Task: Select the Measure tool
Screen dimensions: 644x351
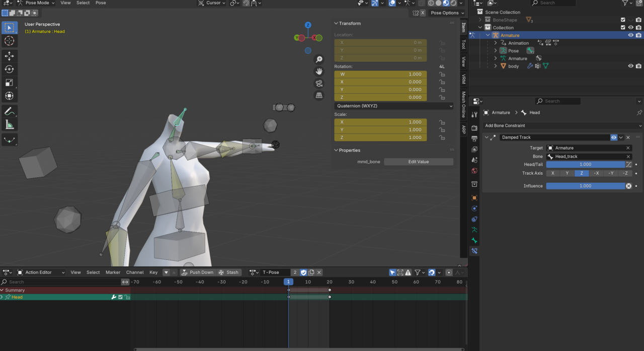Action: [9, 124]
